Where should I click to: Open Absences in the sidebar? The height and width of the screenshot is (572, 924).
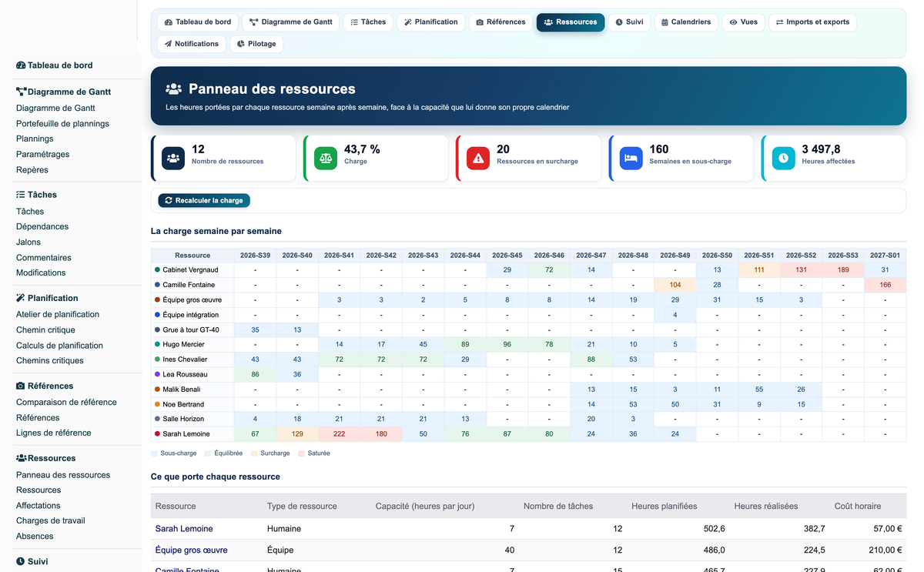pos(35,536)
